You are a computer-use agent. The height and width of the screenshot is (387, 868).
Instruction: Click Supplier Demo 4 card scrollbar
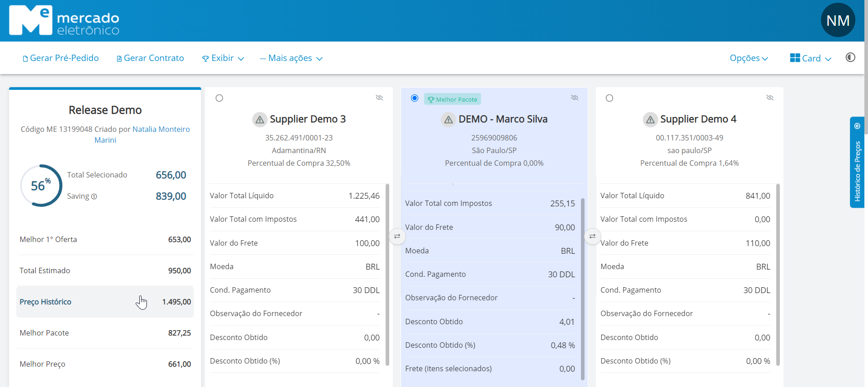778,275
